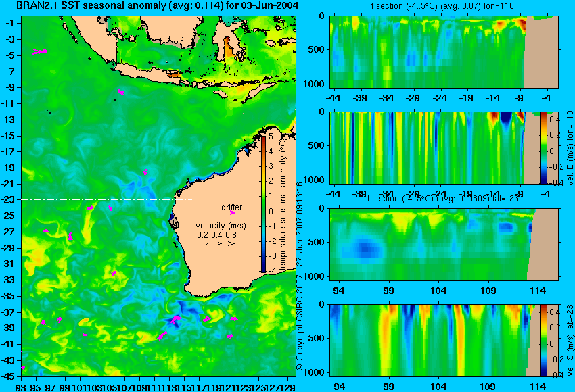
Task: Click the 'velocity (m/s)' legend label
Action: (221, 225)
